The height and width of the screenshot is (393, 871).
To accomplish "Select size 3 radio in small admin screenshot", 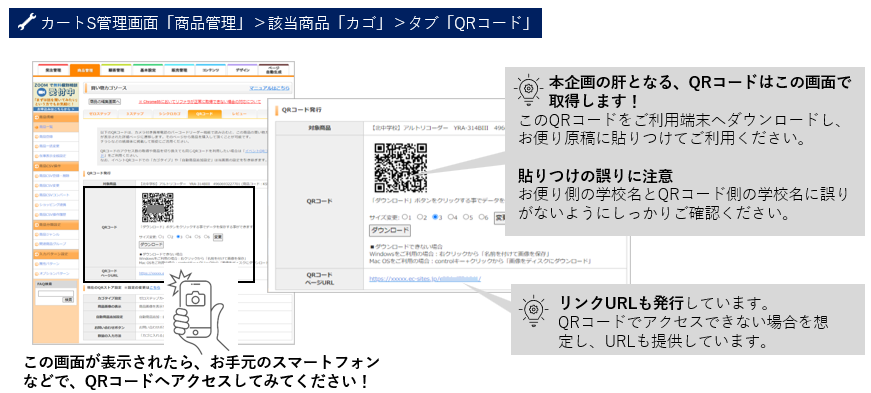I will click(x=178, y=236).
